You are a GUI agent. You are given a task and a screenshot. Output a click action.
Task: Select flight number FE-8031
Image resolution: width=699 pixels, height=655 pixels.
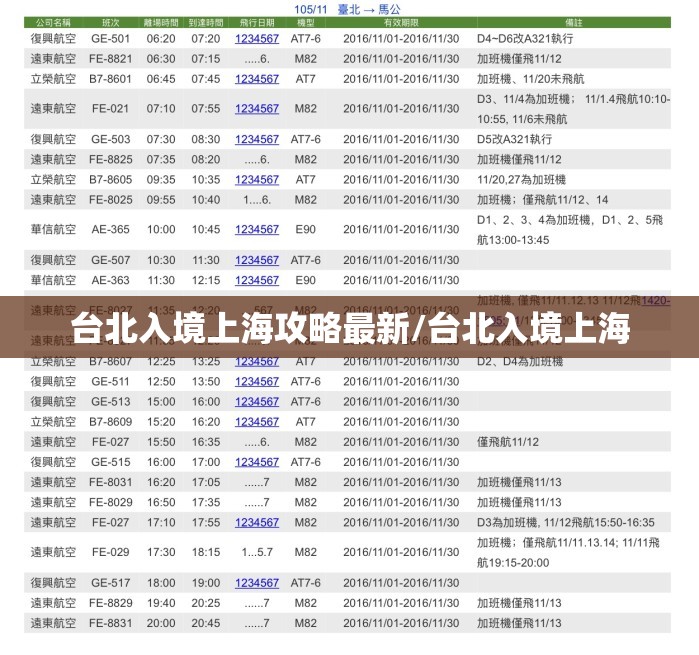[x=111, y=482]
